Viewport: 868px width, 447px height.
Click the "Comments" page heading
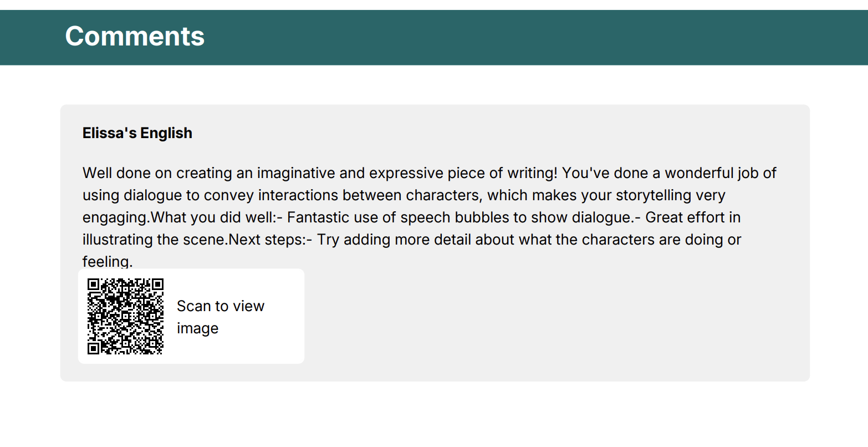[135, 37]
